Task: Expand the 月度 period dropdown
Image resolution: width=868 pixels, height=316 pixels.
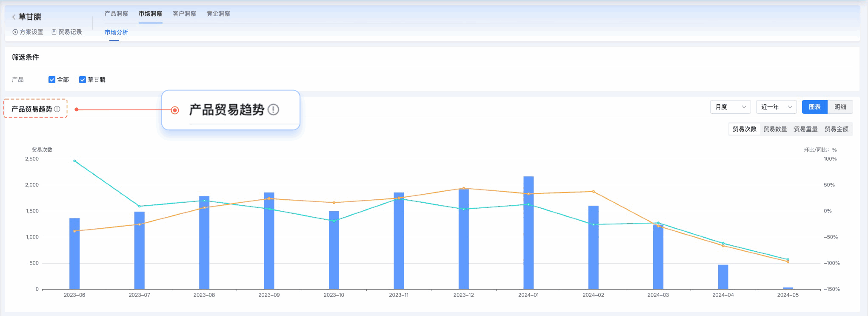Action: coord(730,107)
